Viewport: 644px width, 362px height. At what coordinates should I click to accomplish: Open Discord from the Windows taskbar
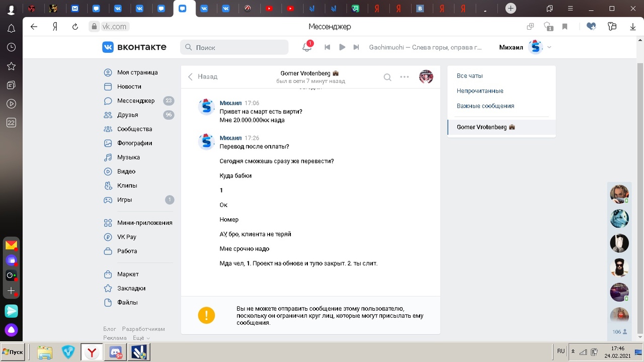tap(116, 352)
